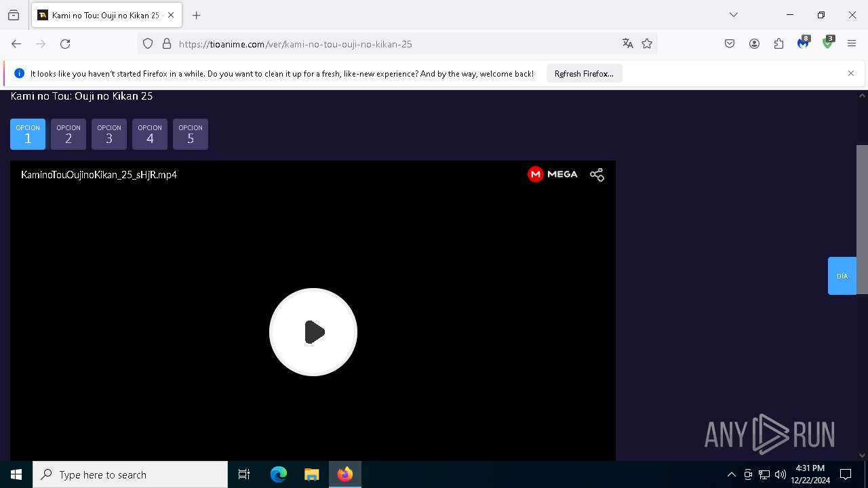This screenshot has height=488, width=868.
Task: Go back to the previous page
Action: click(16, 44)
